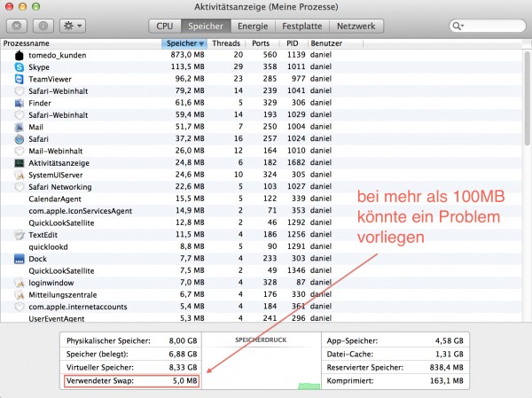Click the Datei-Cache 1,31 GB value
The width and height of the screenshot is (532, 398).
point(450,355)
